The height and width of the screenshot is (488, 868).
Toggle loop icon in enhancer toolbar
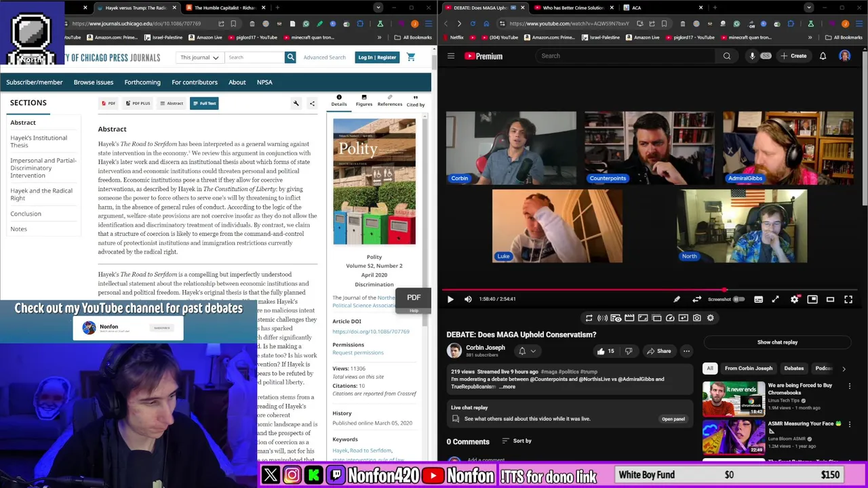click(x=589, y=318)
